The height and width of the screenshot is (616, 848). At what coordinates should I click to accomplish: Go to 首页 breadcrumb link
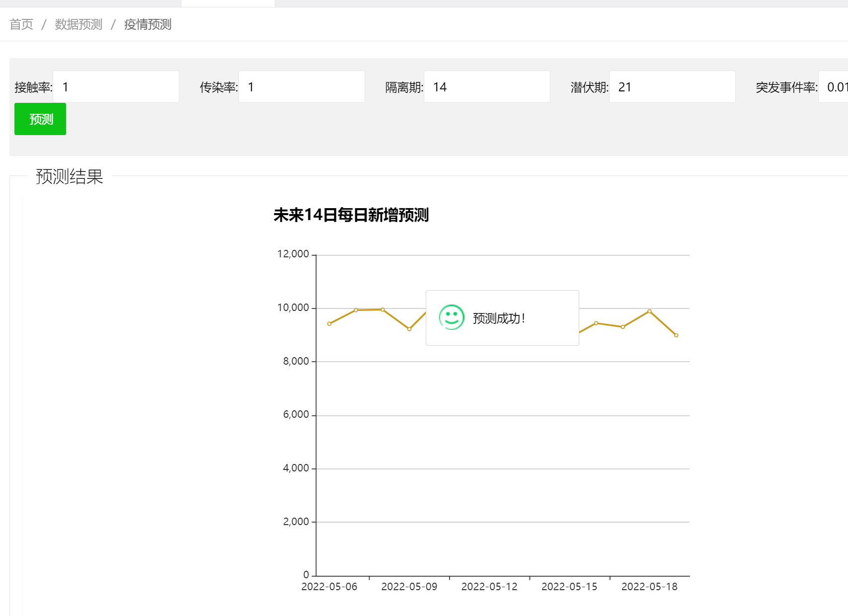tap(21, 24)
